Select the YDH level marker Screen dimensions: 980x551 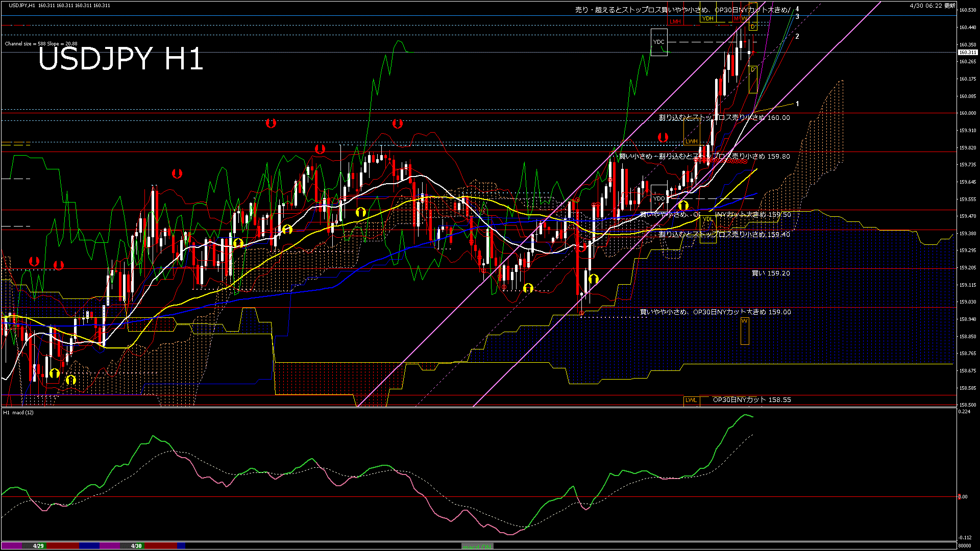707,18
